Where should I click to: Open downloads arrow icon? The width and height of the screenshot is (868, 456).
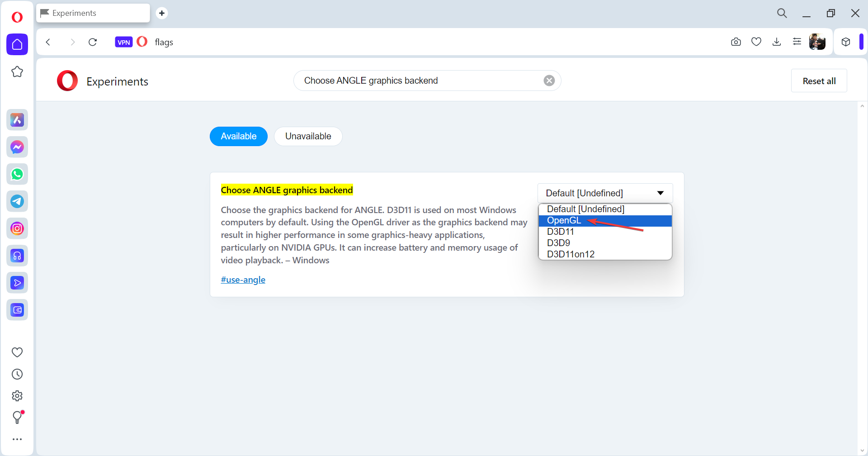click(x=777, y=42)
